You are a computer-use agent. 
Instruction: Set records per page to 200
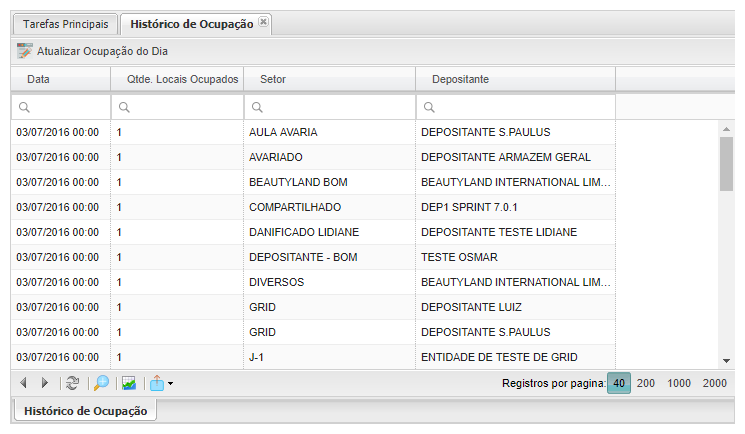click(x=646, y=383)
